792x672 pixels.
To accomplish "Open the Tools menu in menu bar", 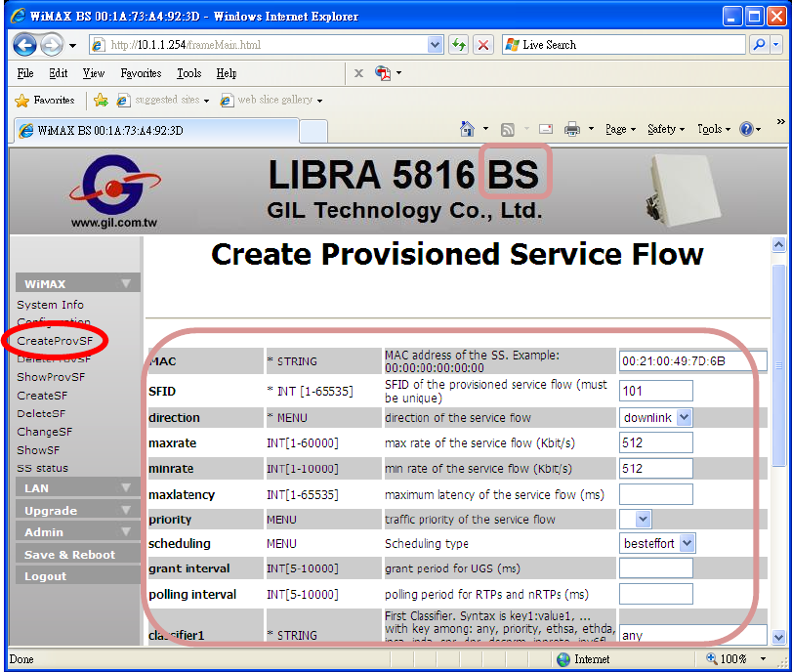I will [x=188, y=73].
